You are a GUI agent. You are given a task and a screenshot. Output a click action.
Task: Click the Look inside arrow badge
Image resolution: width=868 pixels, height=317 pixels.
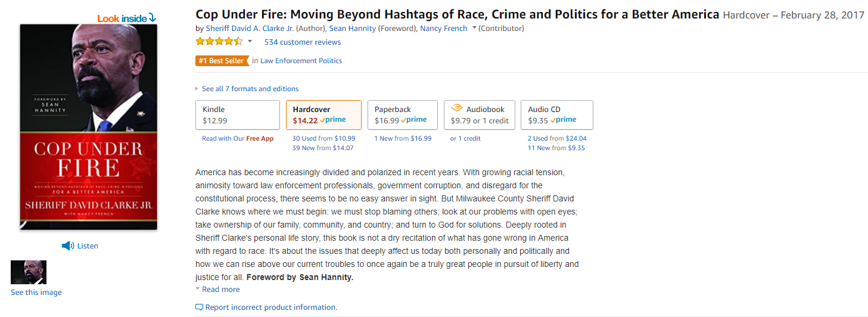click(x=126, y=18)
